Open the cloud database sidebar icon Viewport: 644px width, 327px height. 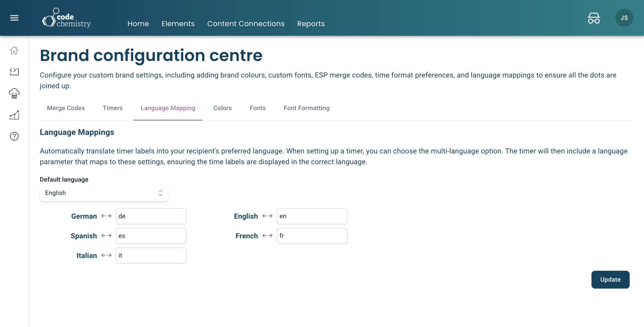pos(14,93)
